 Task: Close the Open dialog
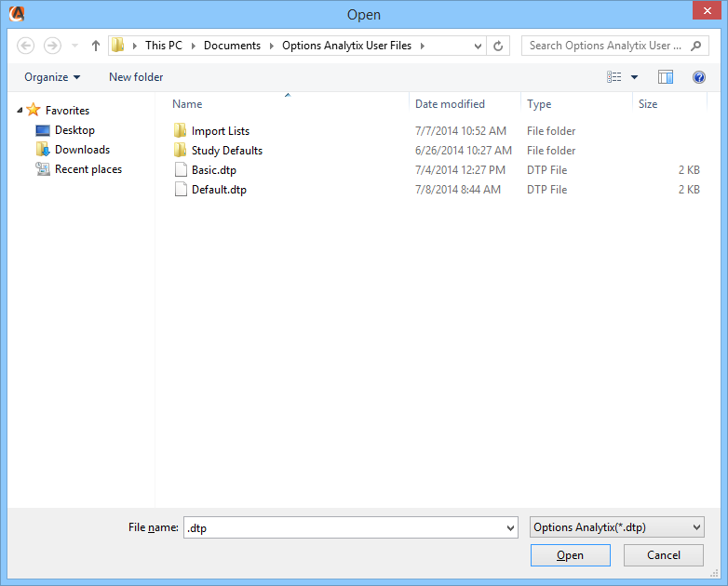[707, 10]
